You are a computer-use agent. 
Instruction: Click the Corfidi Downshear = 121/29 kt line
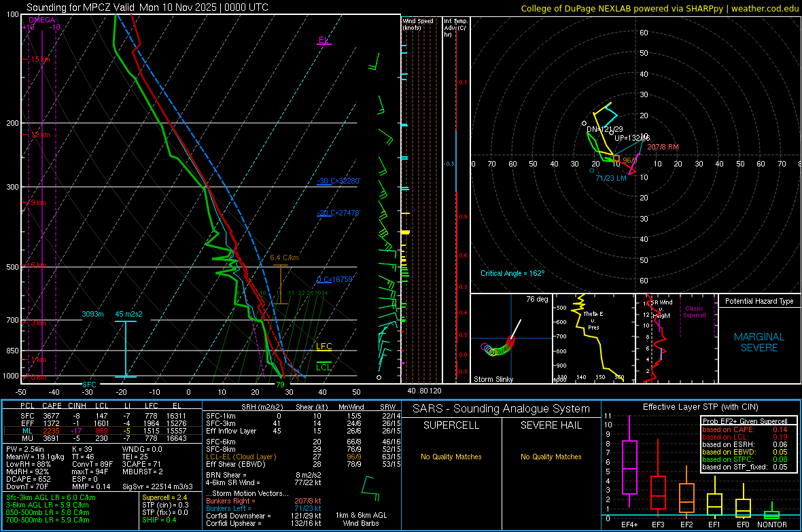[x=264, y=516]
